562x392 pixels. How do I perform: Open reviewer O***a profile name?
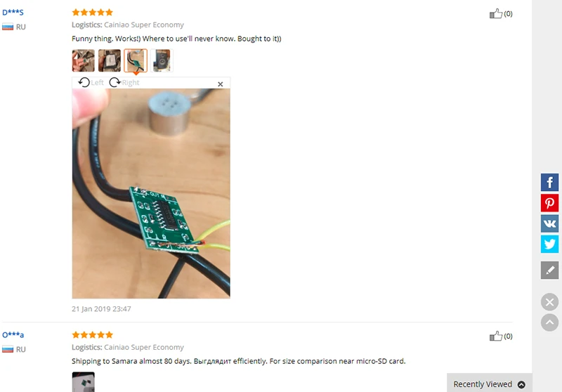13,335
